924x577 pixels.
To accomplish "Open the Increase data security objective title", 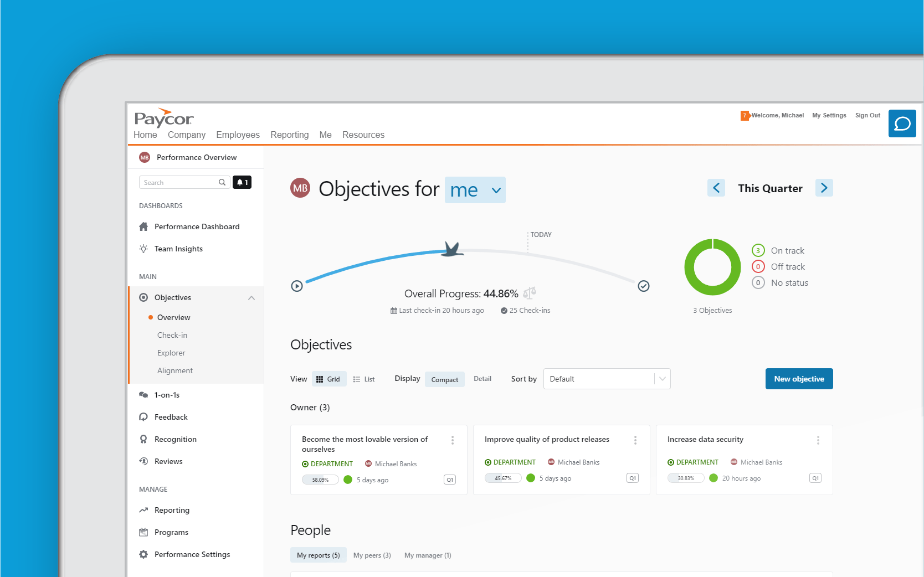I will tap(705, 439).
